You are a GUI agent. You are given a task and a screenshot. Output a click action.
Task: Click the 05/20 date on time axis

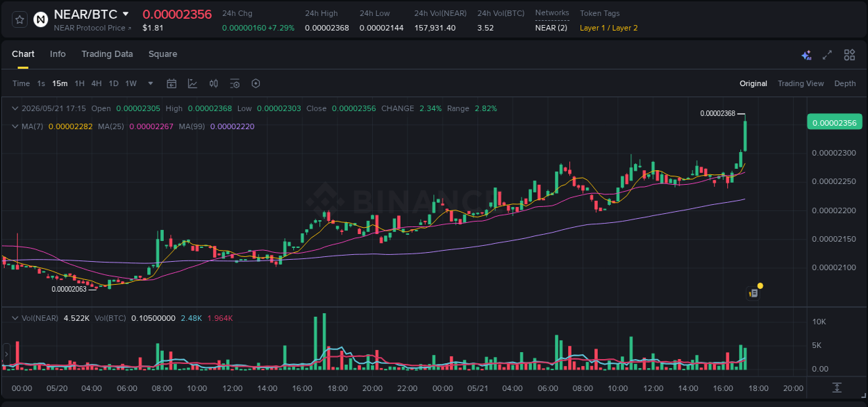pos(57,388)
